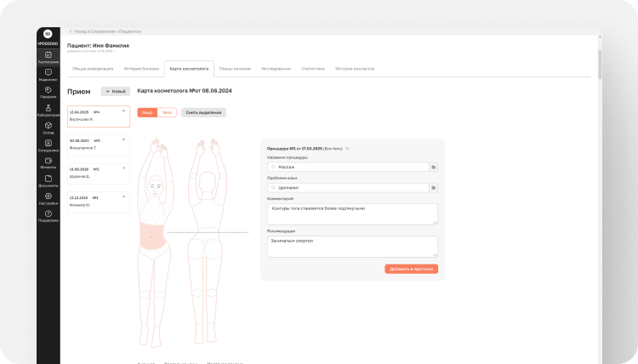Viewport: 638px width, 364px height.
Task: Switch to the Тело toggle
Action: tap(167, 112)
